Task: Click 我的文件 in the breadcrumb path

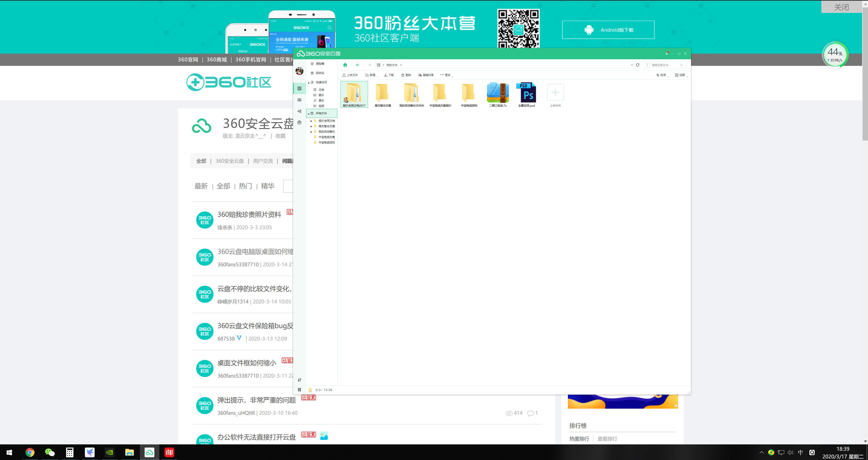Action: [x=392, y=65]
